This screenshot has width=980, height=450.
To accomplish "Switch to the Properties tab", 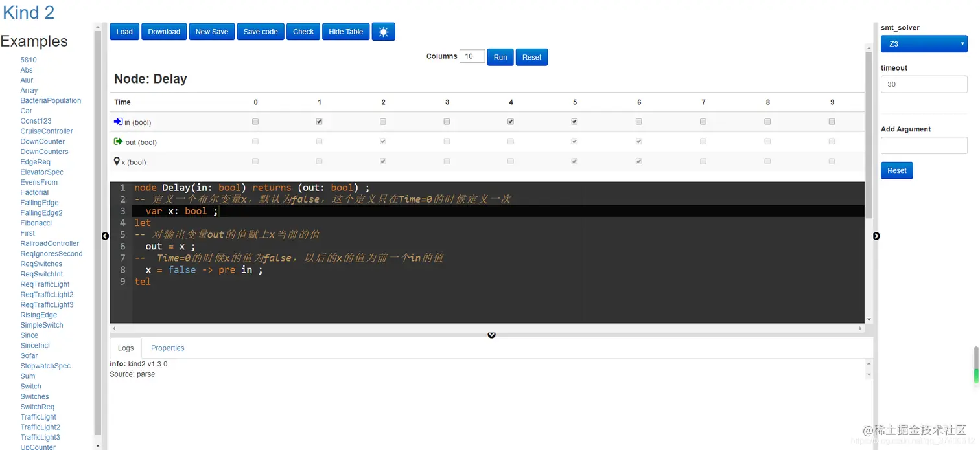I will point(168,348).
